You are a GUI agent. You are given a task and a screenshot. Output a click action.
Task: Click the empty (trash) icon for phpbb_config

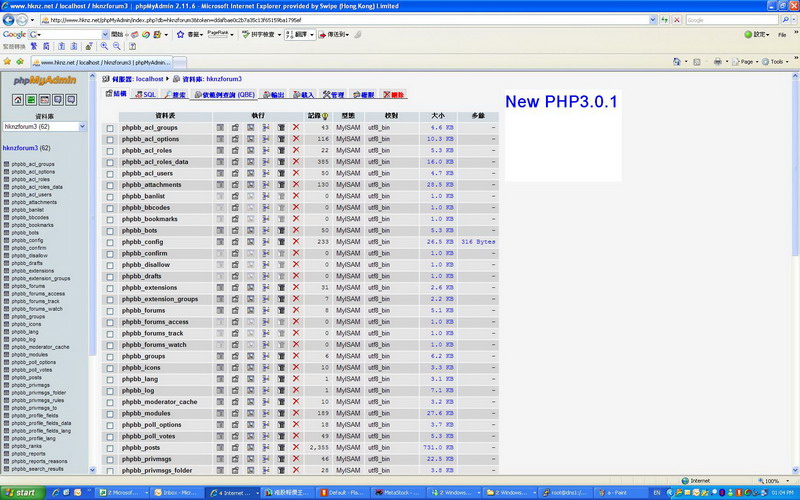tap(281, 242)
